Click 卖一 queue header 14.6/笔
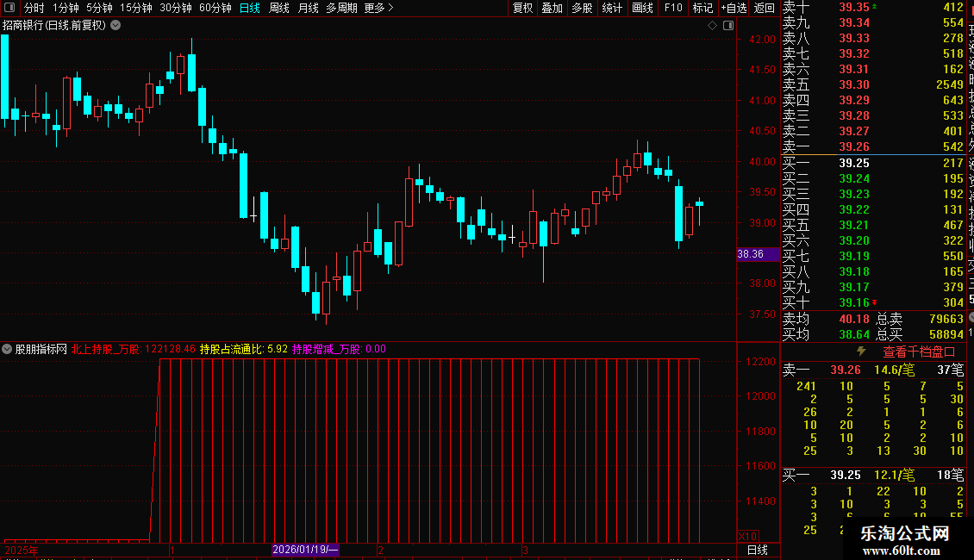 tap(894, 370)
